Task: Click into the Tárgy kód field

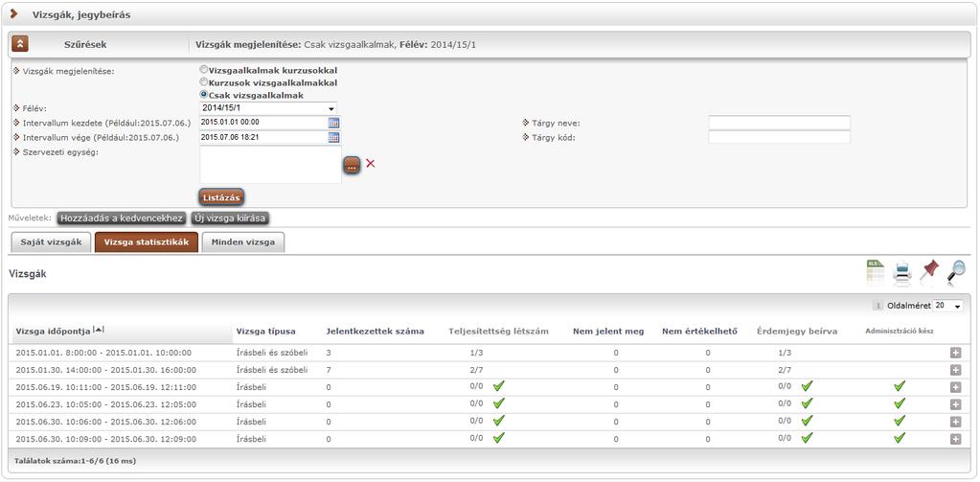Action: (780, 138)
